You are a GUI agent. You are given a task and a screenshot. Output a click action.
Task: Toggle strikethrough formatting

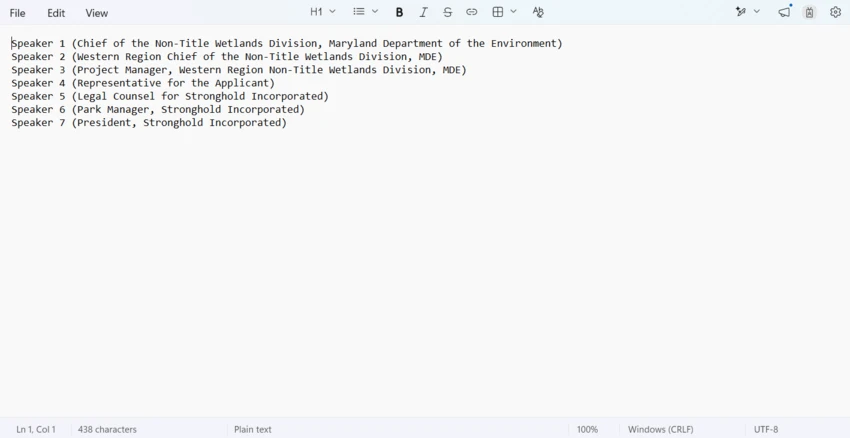pyautogui.click(x=447, y=12)
